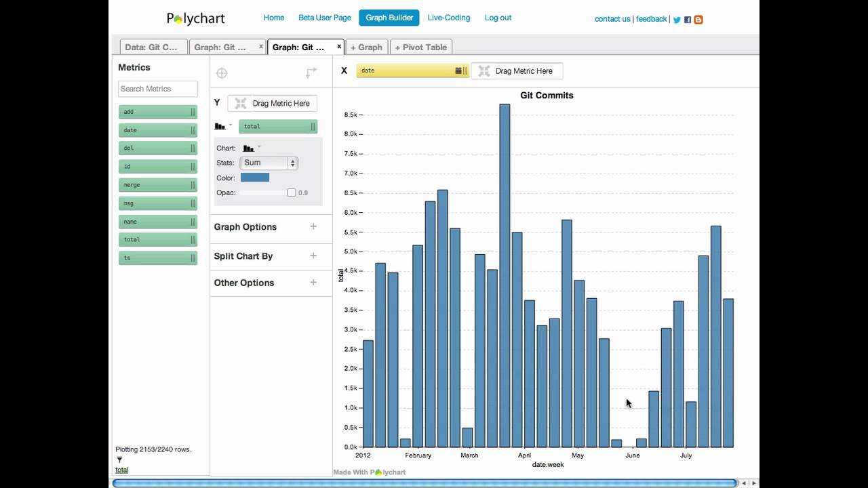868x488 pixels.
Task: Click the grip handle on 'del' metric
Action: 193,148
